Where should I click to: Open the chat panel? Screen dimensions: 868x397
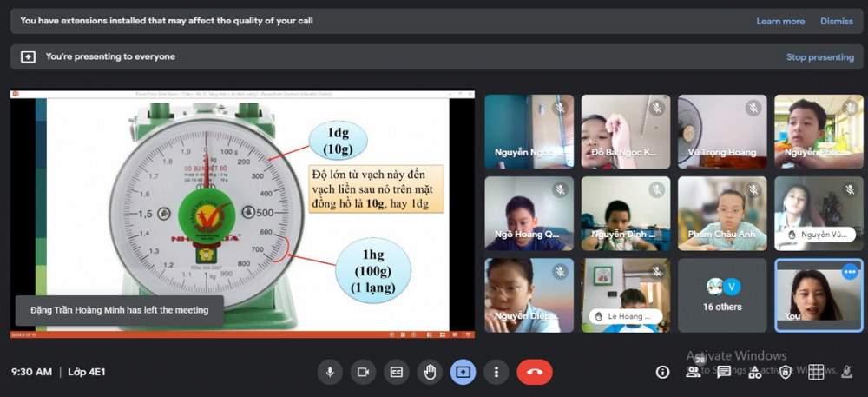724,372
